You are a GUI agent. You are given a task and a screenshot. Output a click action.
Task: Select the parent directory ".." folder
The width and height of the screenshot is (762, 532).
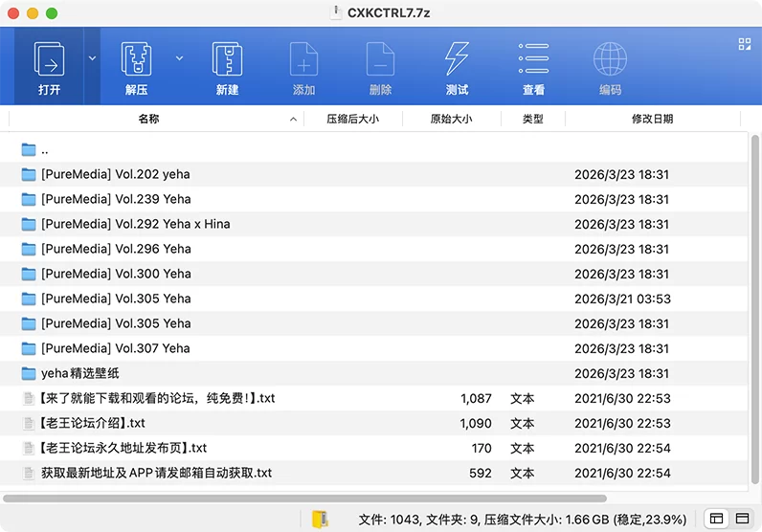(44, 150)
